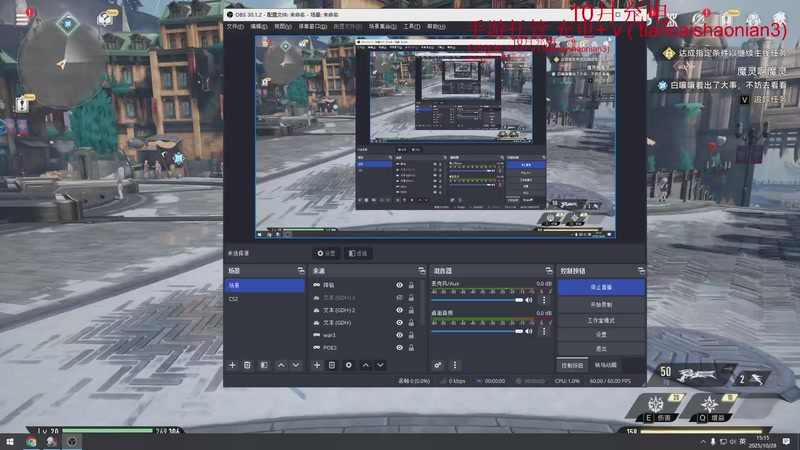The image size is (800, 450).
Task: Open the 停靠窗口(D) menu
Action: click(312, 27)
